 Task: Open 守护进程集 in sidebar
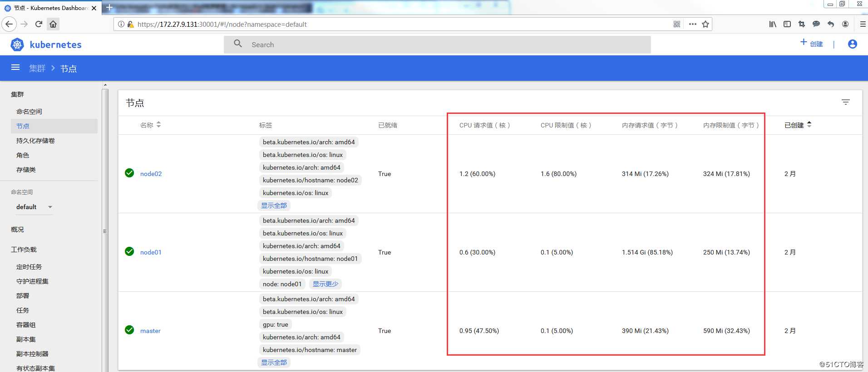(x=32, y=281)
